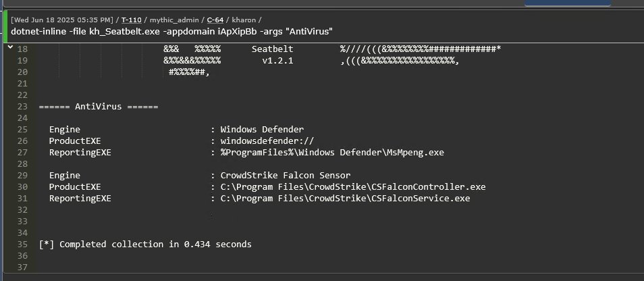This screenshot has width=644, height=281.
Task: Click the dotnet-inline command line text
Action: [x=171, y=32]
